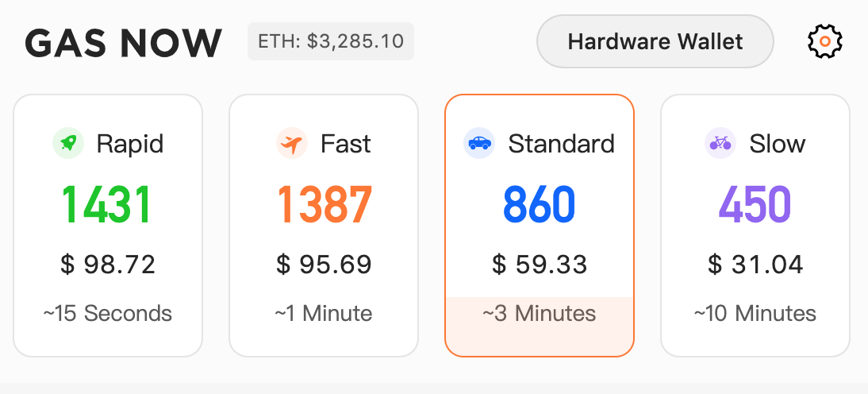Click the orange airplane Fast icon
Screen dimensions: 868x394
point(292,144)
